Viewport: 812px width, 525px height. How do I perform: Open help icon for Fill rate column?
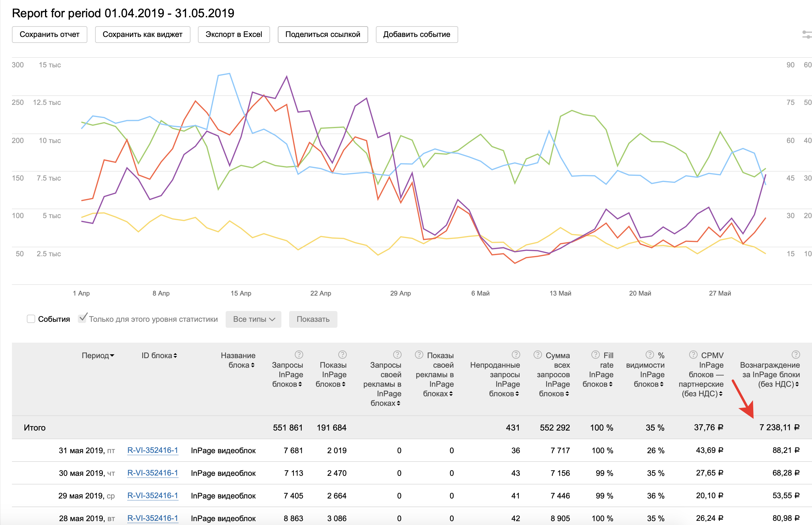(596, 355)
